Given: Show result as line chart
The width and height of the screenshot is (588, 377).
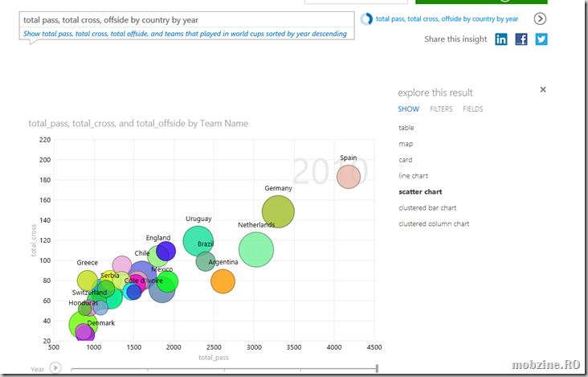Looking at the screenshot, I should [413, 175].
